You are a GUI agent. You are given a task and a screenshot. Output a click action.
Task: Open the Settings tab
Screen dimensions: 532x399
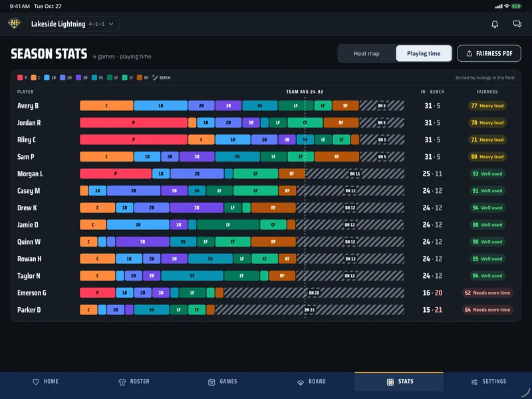pyautogui.click(x=489, y=381)
